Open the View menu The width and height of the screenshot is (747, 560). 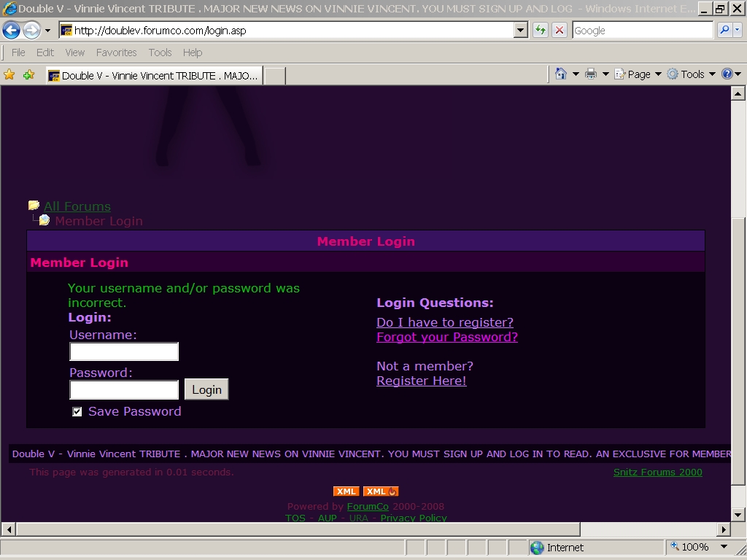pyautogui.click(x=74, y=52)
